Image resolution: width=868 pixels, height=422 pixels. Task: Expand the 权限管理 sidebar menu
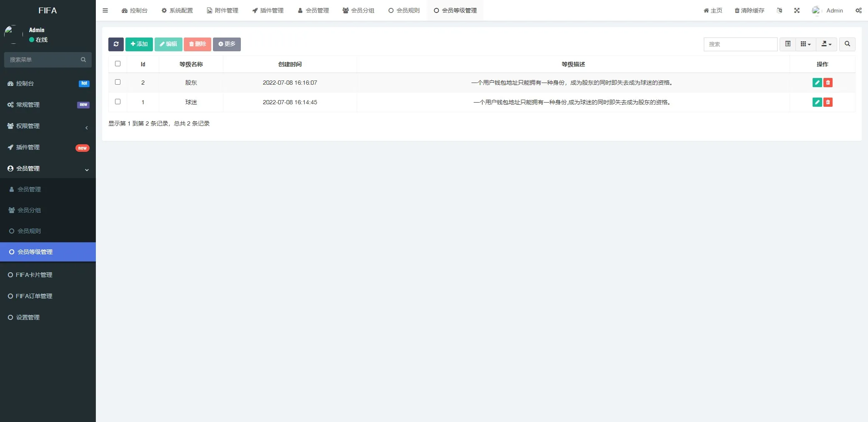[48, 126]
